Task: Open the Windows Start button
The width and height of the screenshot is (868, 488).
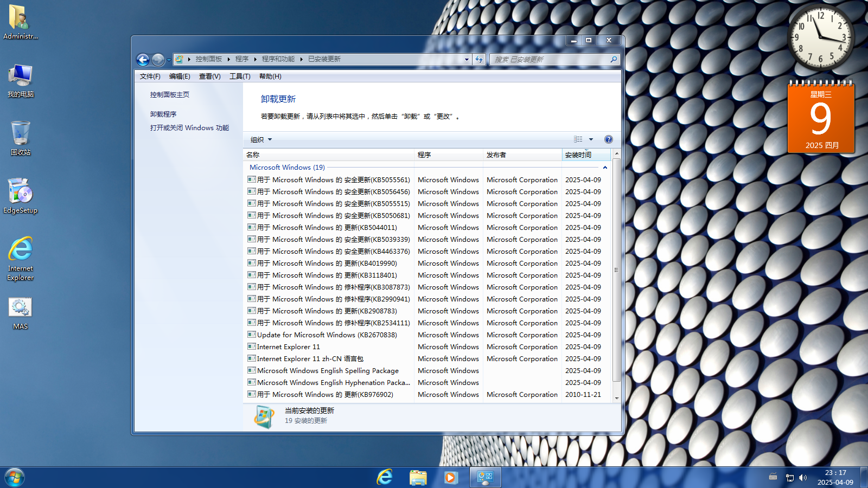Action: click(x=15, y=478)
